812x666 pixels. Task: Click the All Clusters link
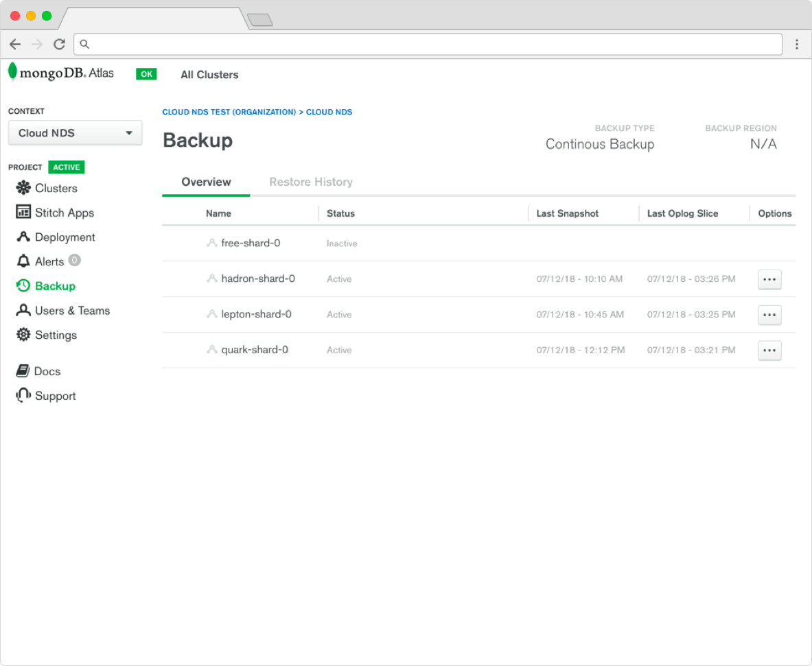(209, 75)
